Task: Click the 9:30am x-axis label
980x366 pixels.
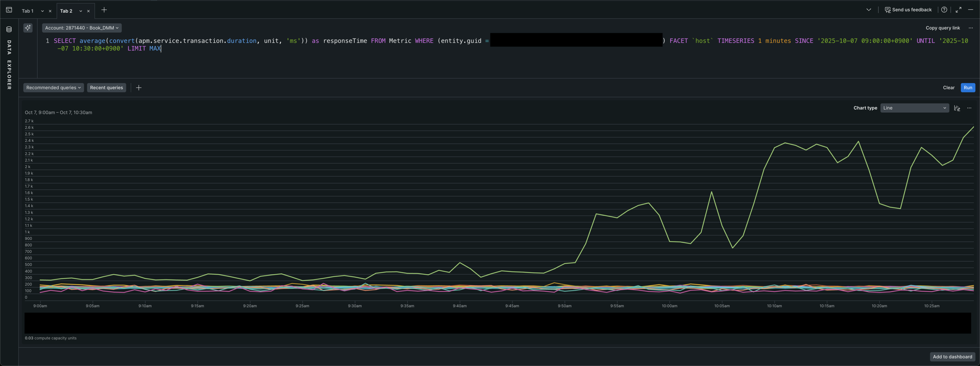Action: (x=354, y=306)
